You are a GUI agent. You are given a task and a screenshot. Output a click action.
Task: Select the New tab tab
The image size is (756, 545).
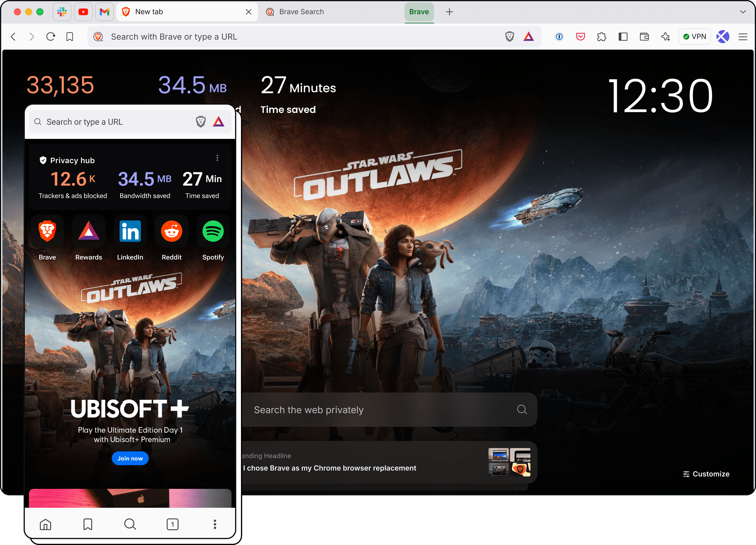(x=187, y=12)
